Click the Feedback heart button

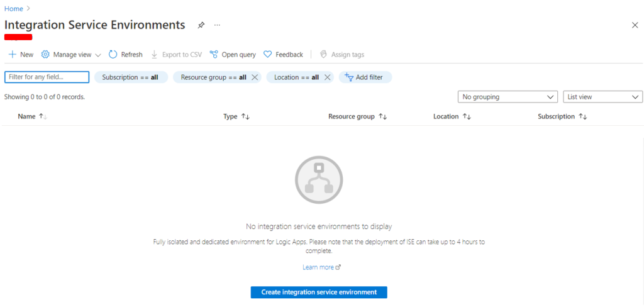pos(283,55)
